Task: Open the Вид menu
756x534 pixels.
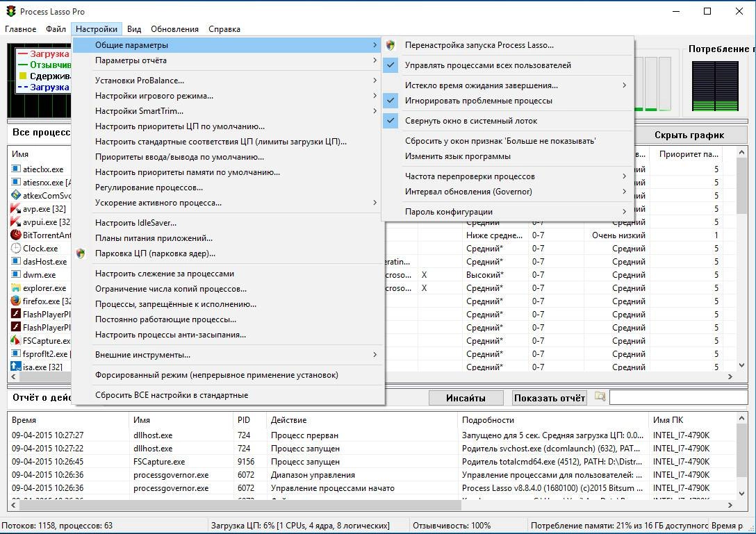Action: [x=134, y=29]
